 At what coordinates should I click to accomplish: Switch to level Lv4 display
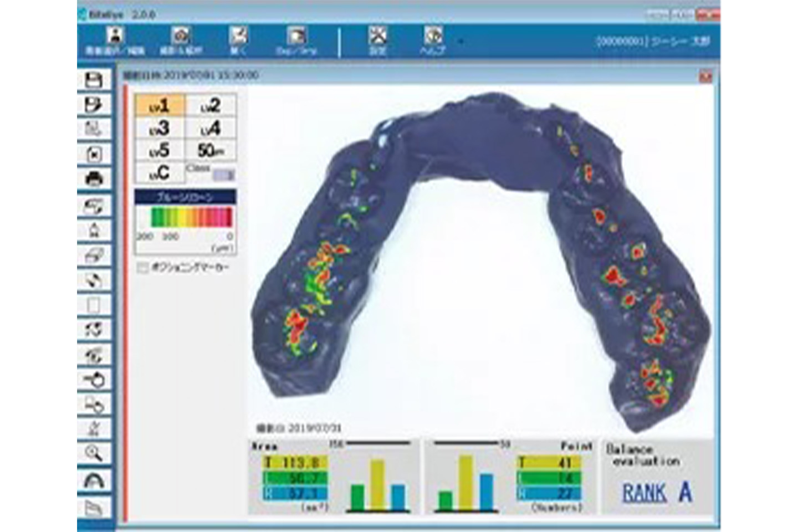(210, 128)
